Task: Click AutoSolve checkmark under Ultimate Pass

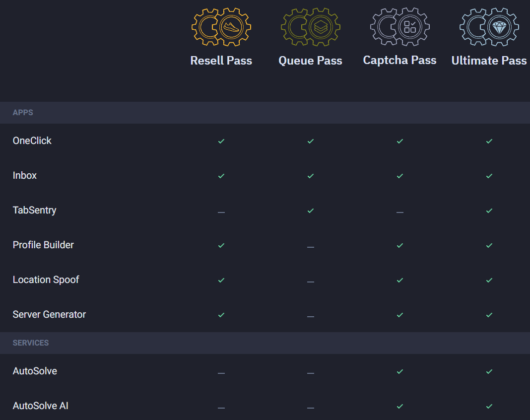Action: 489,372
